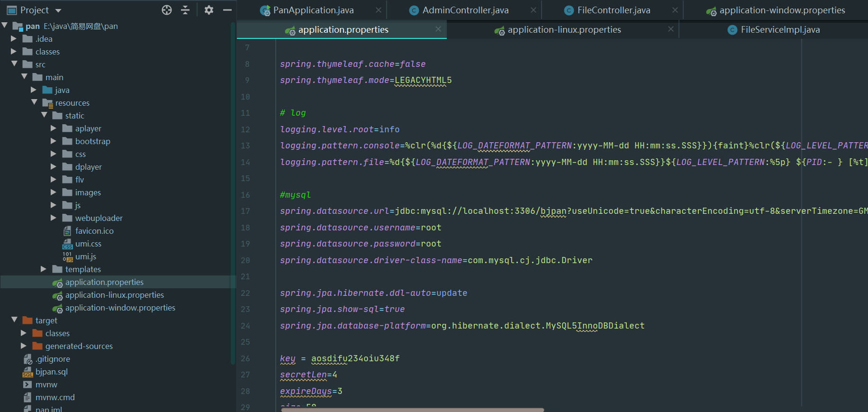The width and height of the screenshot is (868, 412).
Task: Collapse the main folder
Action: [24, 77]
